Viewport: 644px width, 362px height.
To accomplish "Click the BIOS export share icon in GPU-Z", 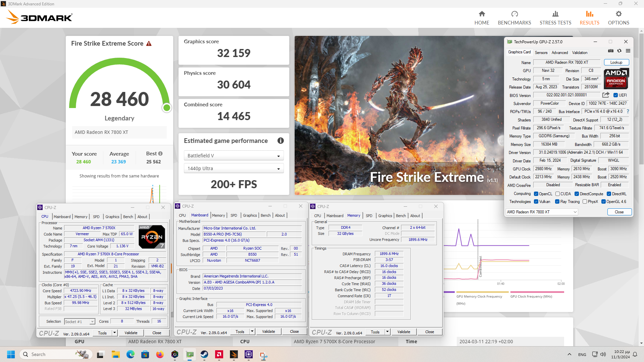I will coord(606,95).
